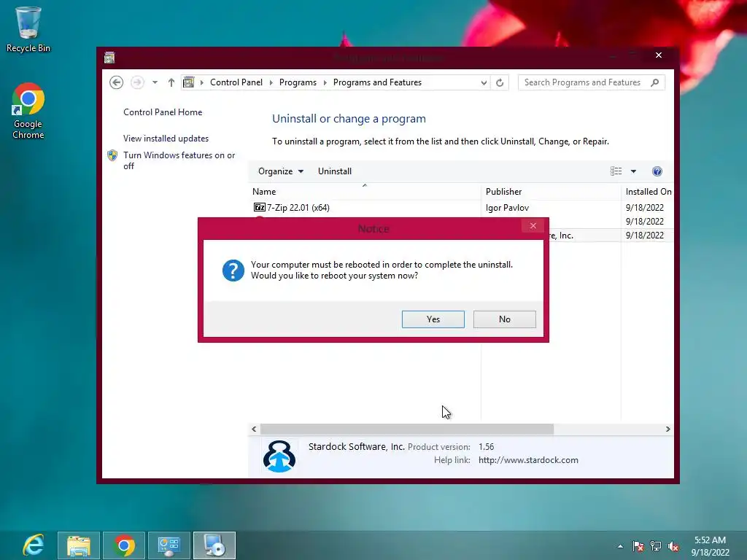Click the question mark icon in Notice dialog
The width and height of the screenshot is (747, 560).
coord(233,271)
